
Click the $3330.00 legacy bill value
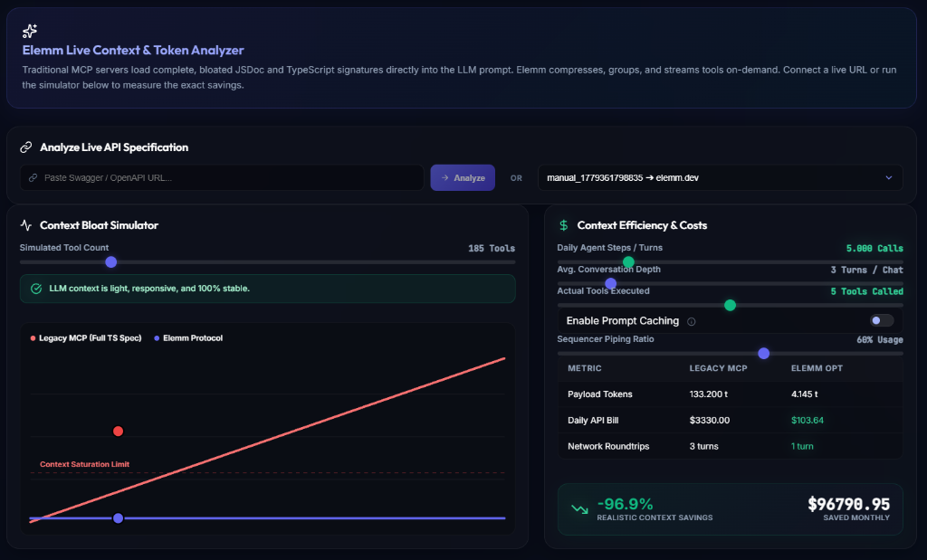point(710,420)
